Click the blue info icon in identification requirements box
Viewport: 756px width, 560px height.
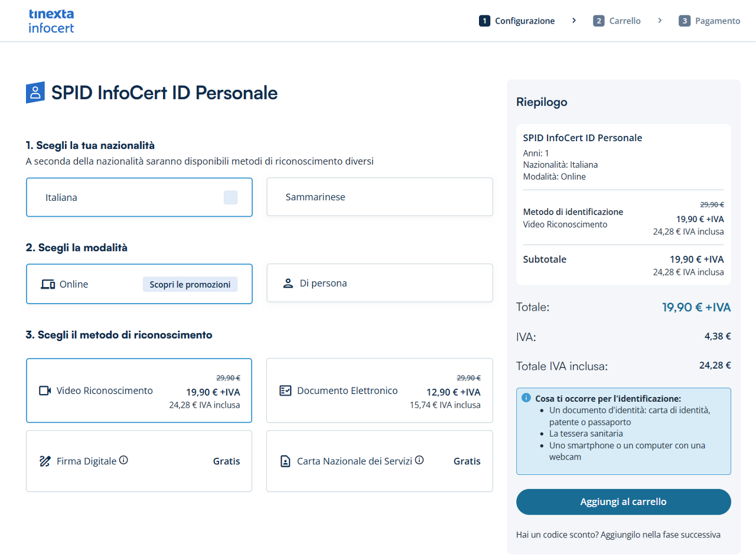tap(526, 398)
